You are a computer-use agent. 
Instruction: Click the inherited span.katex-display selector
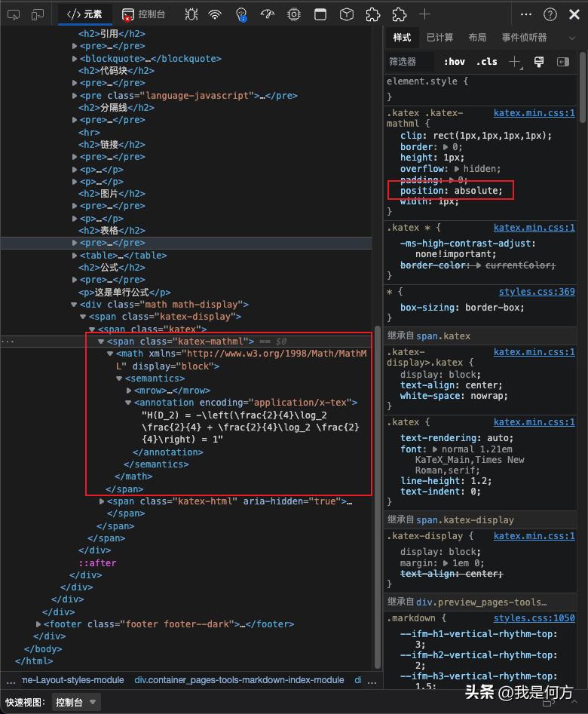click(x=465, y=519)
